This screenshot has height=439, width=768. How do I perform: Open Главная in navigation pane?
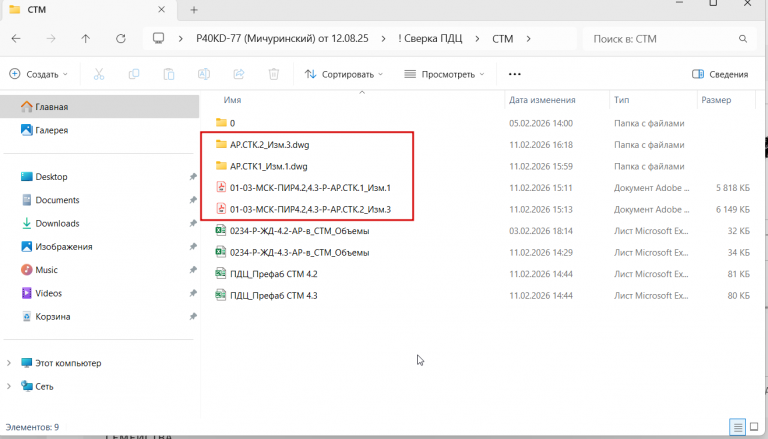(x=99, y=107)
